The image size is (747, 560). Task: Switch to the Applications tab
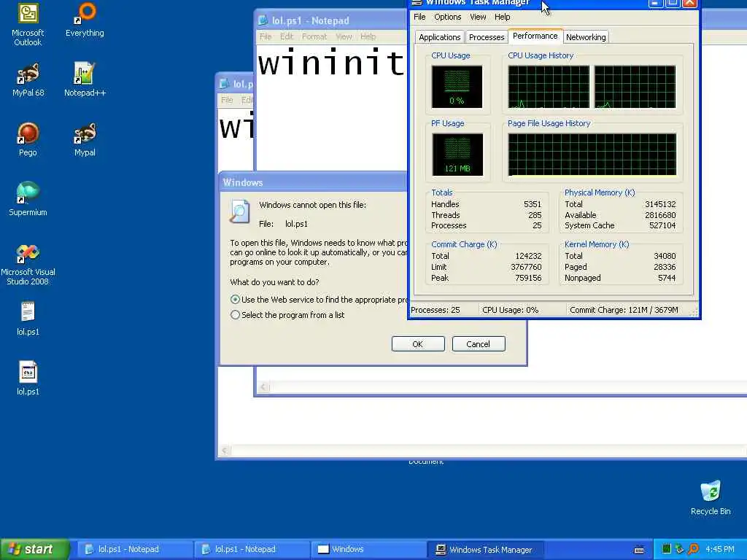pyautogui.click(x=440, y=37)
